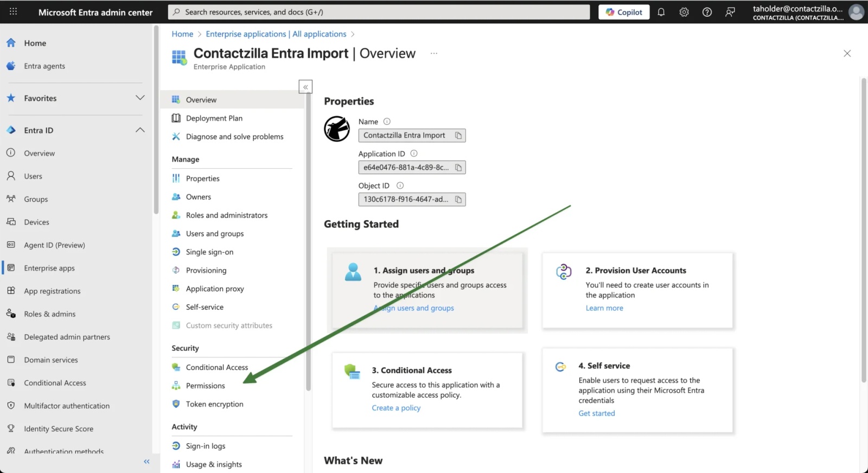Copy the application Name to clipboard
This screenshot has height=473, width=868.
(x=458, y=136)
